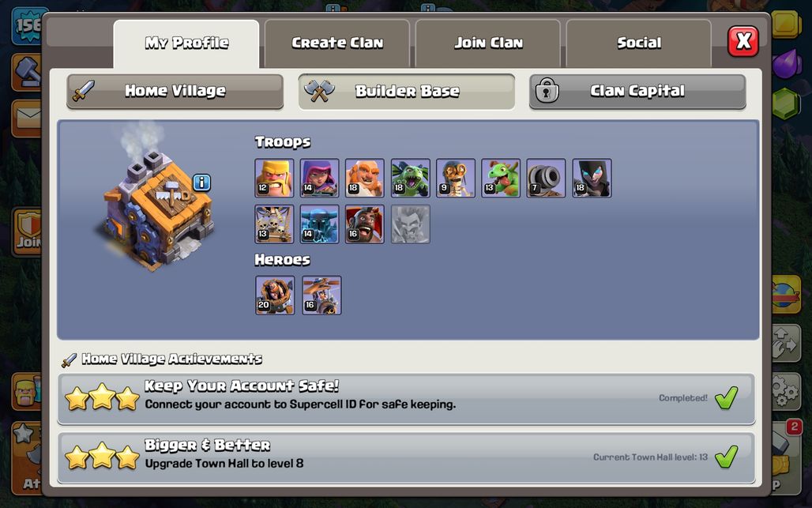Open the Bigger & Better achievement row
812x508 pixels.
tap(406, 458)
